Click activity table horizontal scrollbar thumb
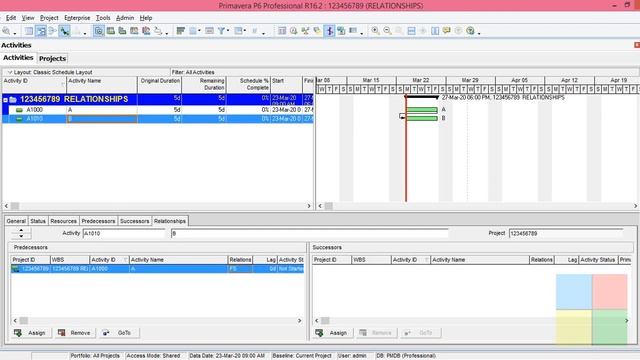640x360 pixels. tap(15, 206)
